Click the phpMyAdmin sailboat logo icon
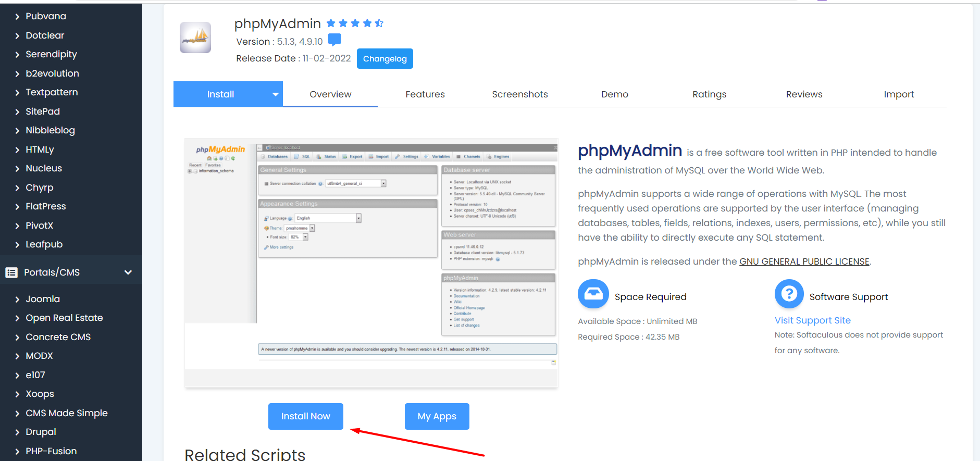980x461 pixels. tap(195, 38)
